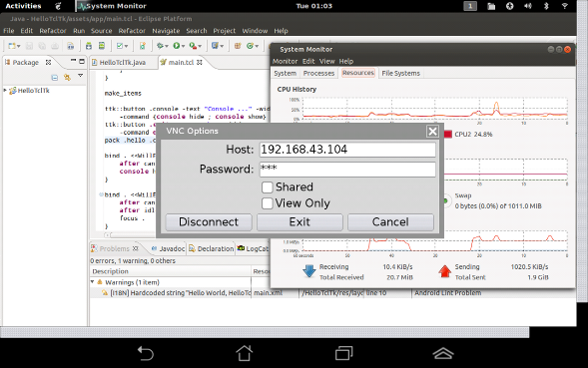588x368 pixels.
Task: Click the Cancel button in VNC Options
Action: point(390,222)
